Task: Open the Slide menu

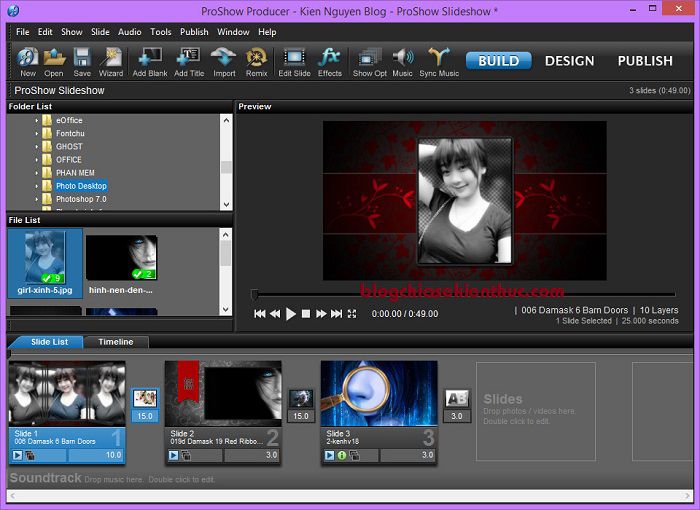Action: (x=100, y=32)
